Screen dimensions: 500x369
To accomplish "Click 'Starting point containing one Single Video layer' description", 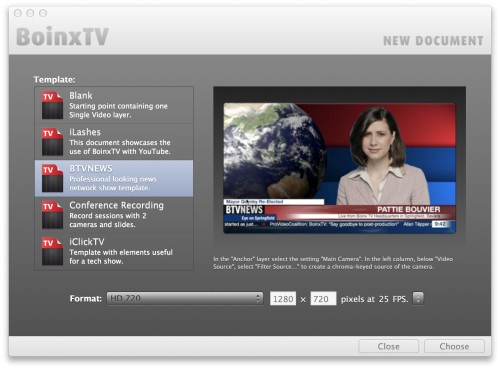I will pos(118,111).
